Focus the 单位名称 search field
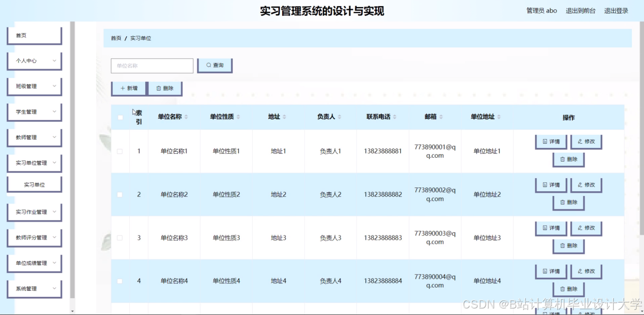 152,66
